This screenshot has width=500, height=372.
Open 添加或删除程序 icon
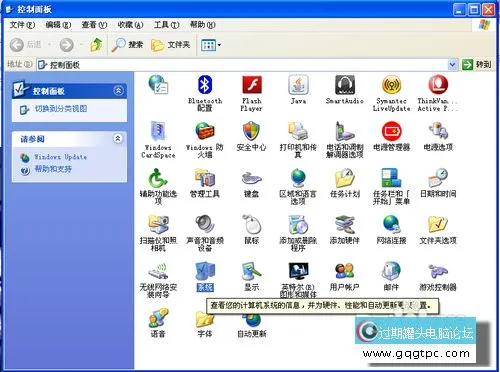pyautogui.click(x=298, y=225)
